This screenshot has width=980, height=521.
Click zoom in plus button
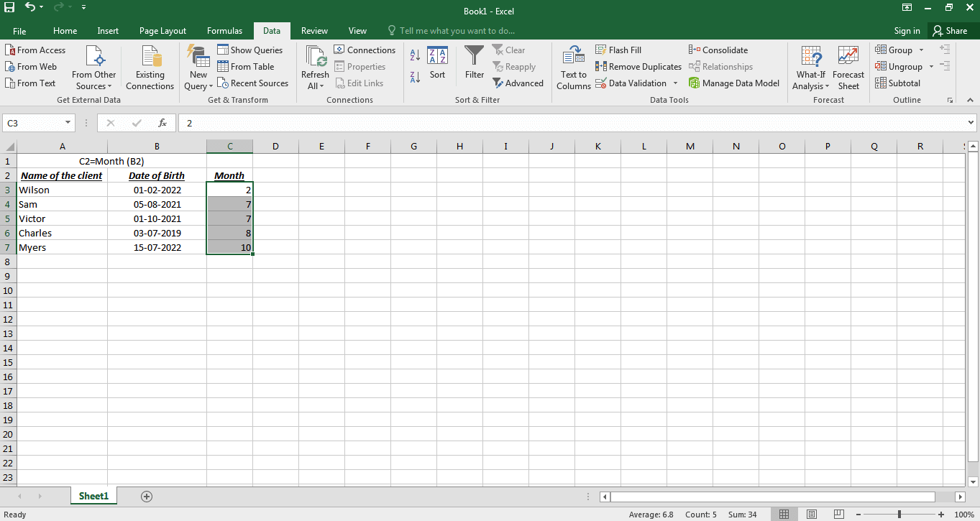pyautogui.click(x=941, y=515)
